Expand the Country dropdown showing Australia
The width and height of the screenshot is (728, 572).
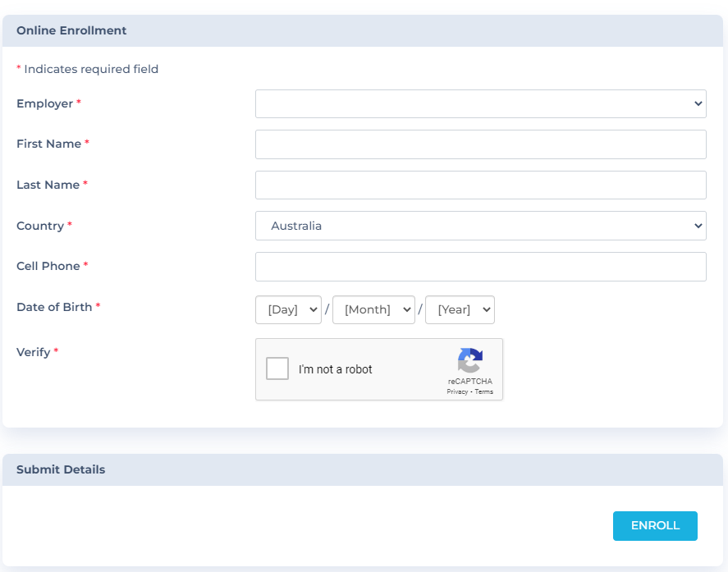(480, 226)
